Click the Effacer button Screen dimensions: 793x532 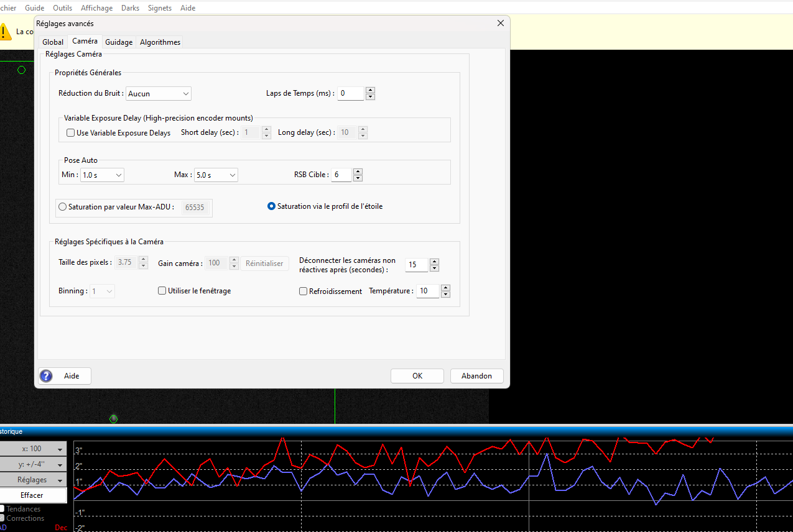tap(32, 495)
